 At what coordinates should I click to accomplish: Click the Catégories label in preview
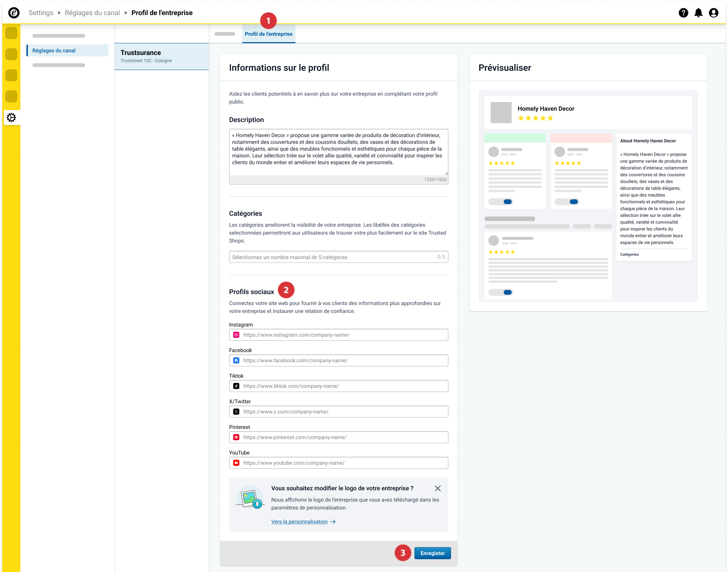coord(629,255)
